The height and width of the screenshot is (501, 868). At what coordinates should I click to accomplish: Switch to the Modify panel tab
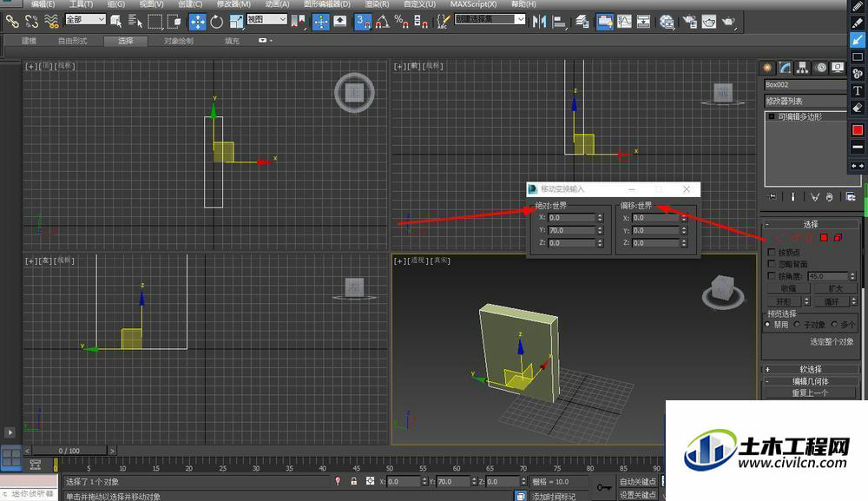pyautogui.click(x=785, y=68)
